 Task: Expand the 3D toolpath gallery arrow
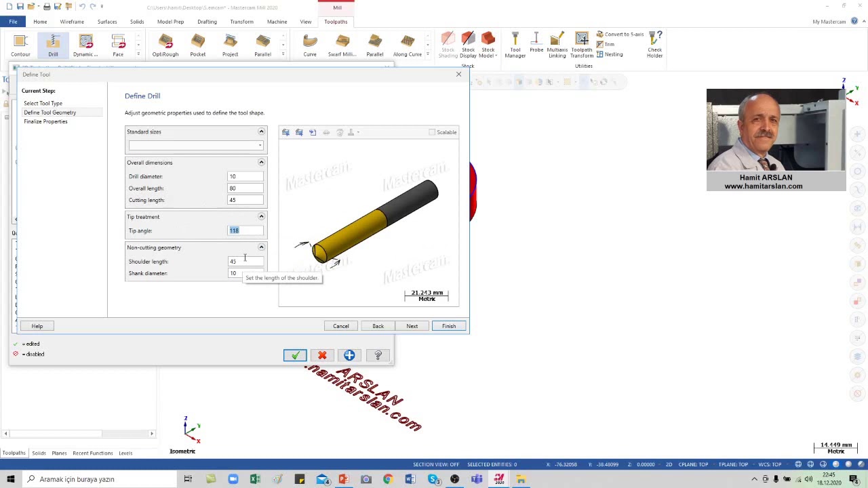(283, 54)
